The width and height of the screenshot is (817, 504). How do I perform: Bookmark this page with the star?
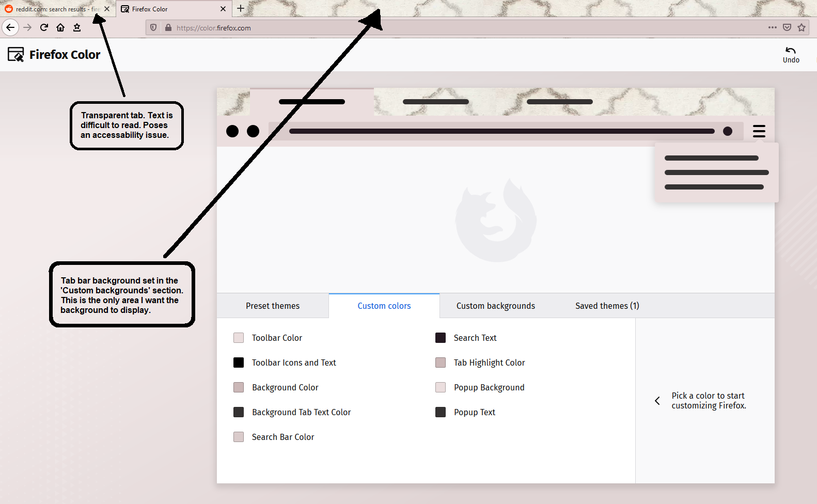tap(802, 27)
